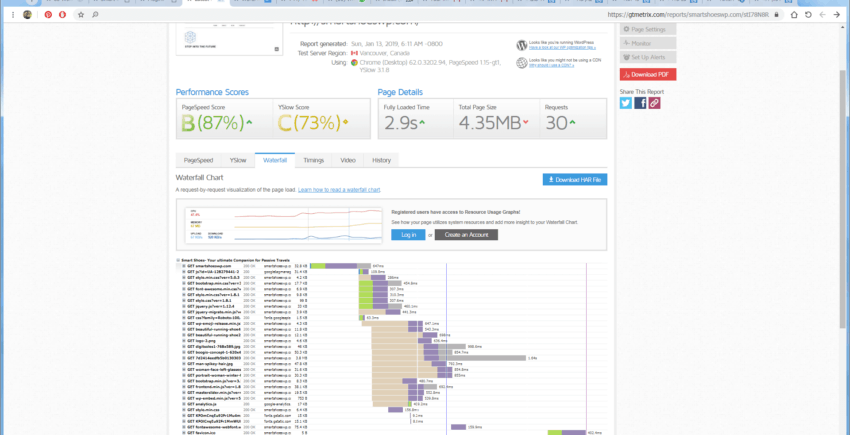Click 'GET bootstrap.min.css' row text
Image resolution: width=850 pixels, height=435 pixels.
coord(214,283)
